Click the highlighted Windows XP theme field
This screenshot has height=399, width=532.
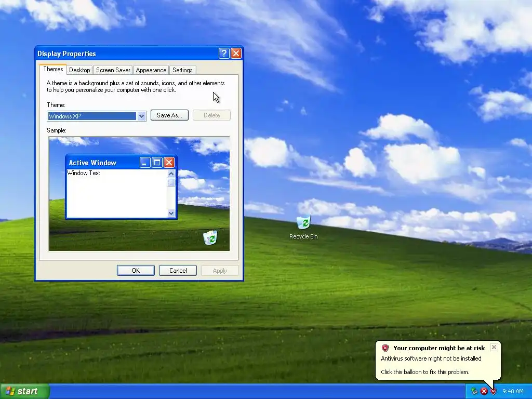click(x=92, y=116)
